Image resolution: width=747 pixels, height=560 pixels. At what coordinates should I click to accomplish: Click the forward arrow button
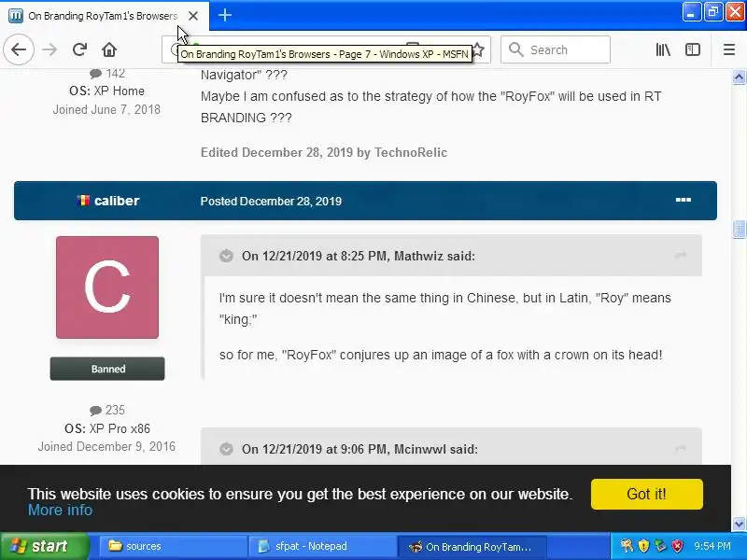pos(49,49)
